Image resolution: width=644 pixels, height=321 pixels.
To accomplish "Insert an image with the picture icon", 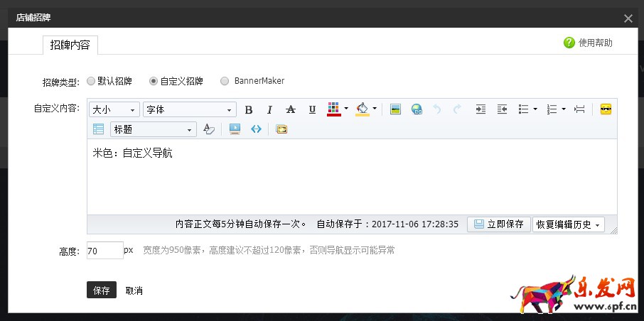I will click(395, 109).
